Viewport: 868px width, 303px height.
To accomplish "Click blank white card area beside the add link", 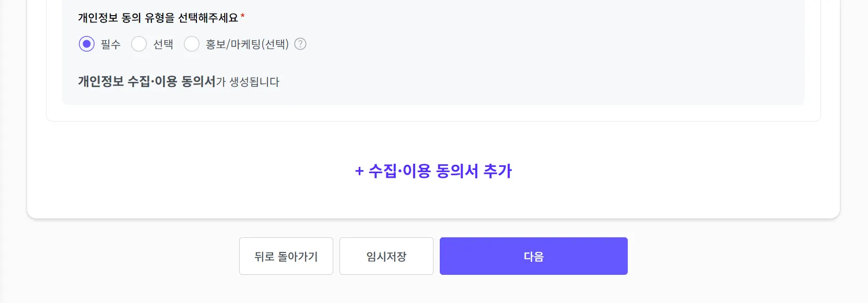I will 679,172.
